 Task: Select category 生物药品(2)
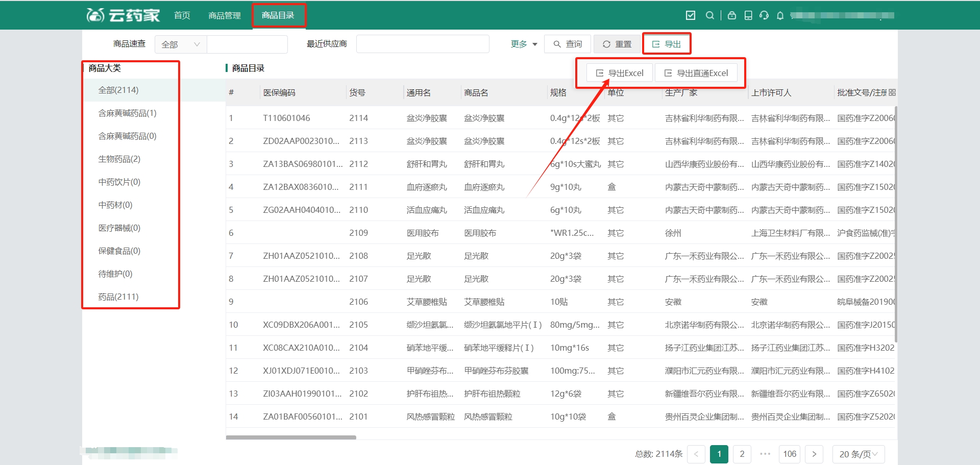119,159
